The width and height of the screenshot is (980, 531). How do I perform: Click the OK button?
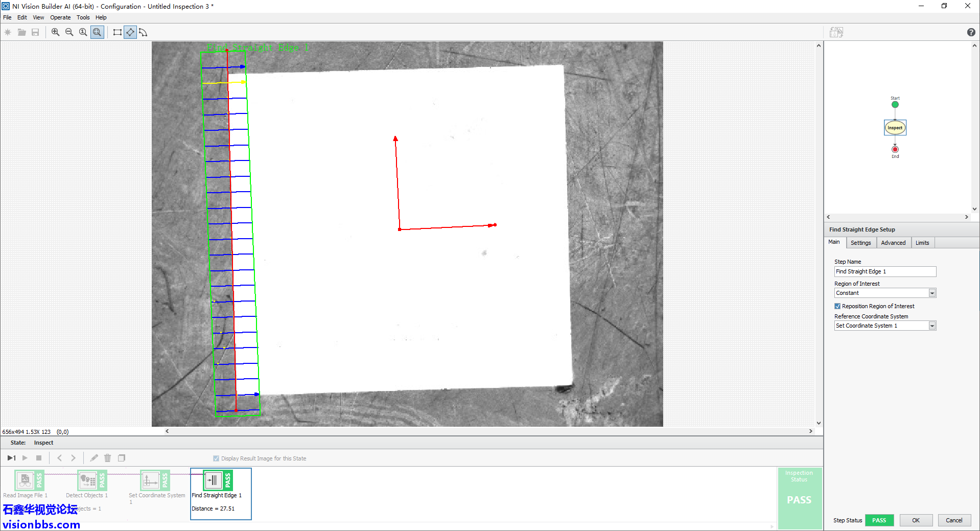coord(916,520)
